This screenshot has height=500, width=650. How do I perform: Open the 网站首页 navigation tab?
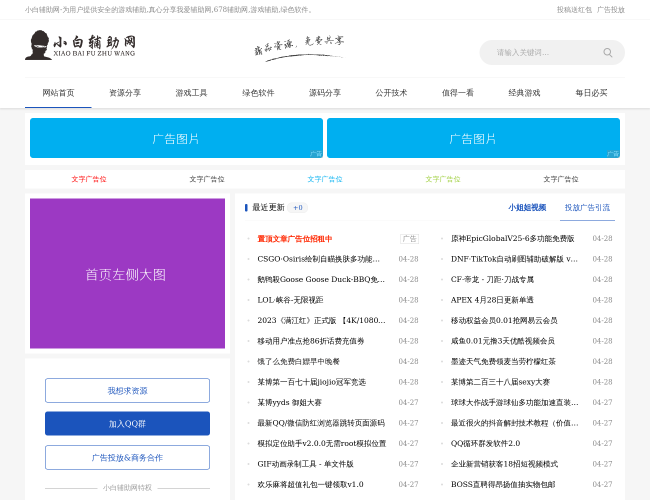[x=58, y=93]
